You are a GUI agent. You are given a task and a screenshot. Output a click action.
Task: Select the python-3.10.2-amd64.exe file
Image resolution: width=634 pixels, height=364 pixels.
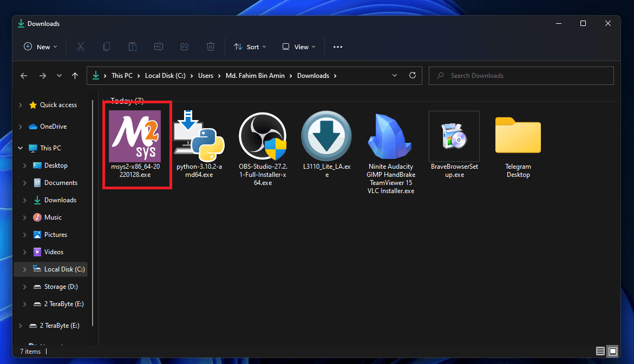coord(199,144)
